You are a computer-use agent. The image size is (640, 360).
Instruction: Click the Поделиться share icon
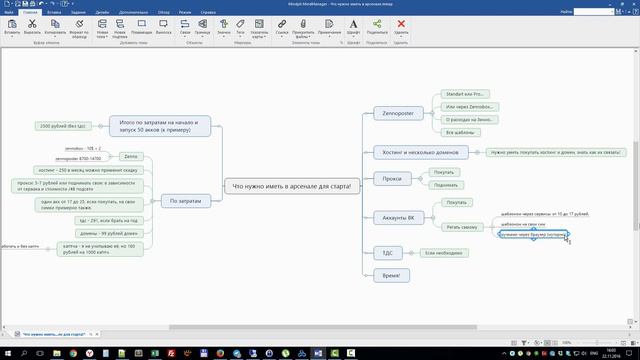coord(377,24)
